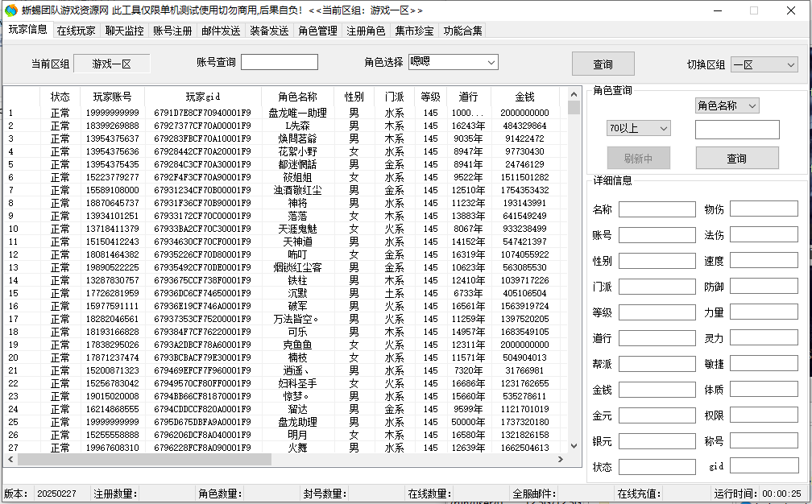Click the 名称 field in 详细信息
The width and height of the screenshot is (812, 504).
[x=657, y=209]
